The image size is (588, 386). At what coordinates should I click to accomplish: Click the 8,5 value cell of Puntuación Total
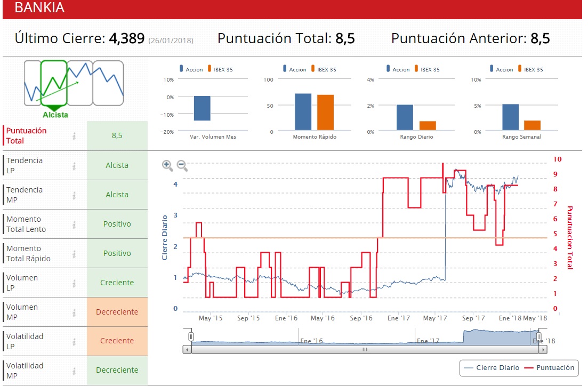click(117, 135)
